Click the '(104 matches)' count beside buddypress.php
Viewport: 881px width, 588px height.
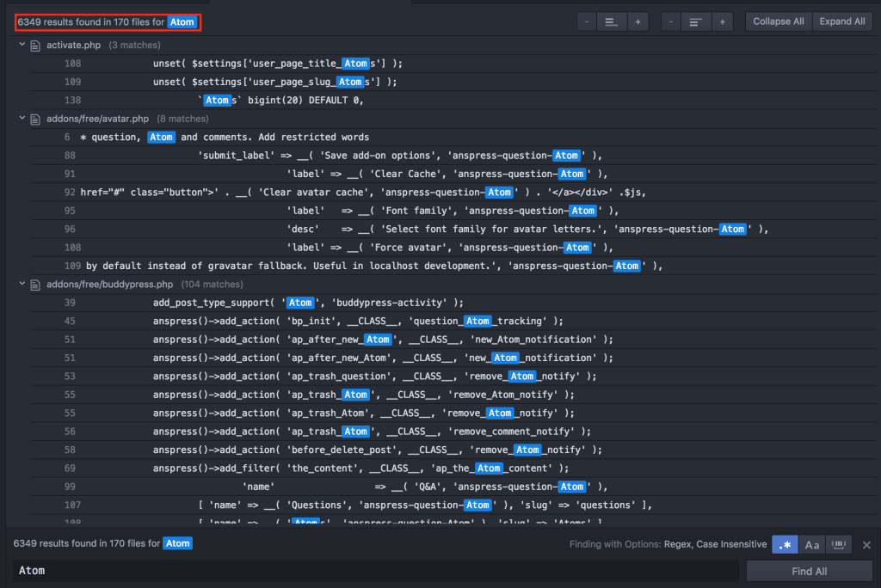coord(212,285)
